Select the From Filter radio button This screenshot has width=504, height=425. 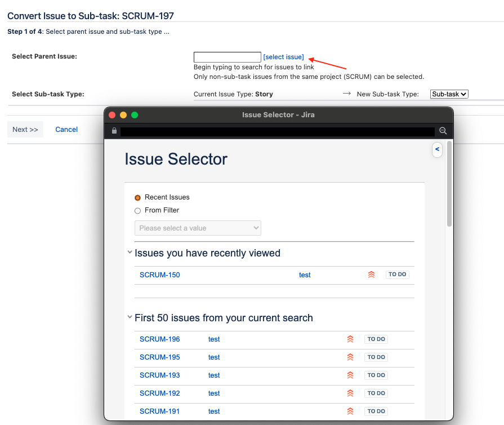(x=137, y=210)
